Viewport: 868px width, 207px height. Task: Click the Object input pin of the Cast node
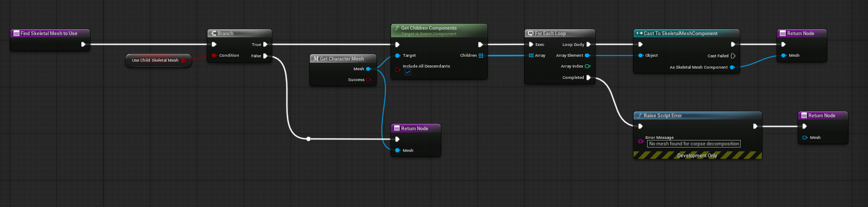(x=641, y=55)
